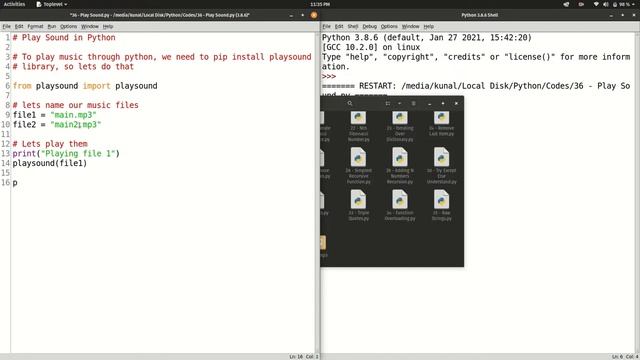Expand the Toplevel application menu

click(x=52, y=4)
